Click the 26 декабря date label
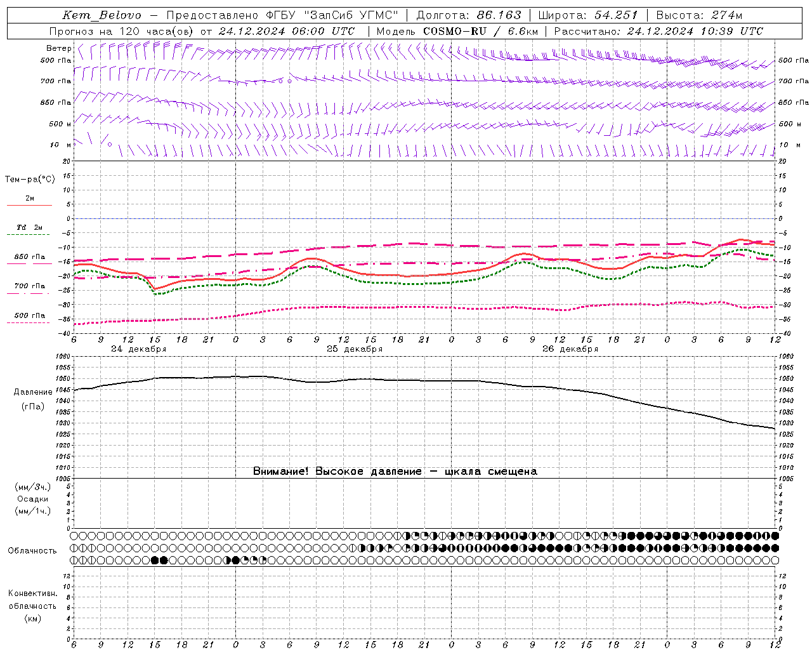The image size is (812, 650). coord(570,349)
